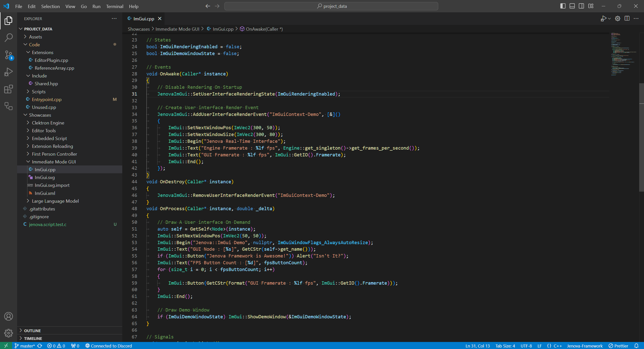
Task: Click the LF end of line selector
Action: (x=539, y=346)
